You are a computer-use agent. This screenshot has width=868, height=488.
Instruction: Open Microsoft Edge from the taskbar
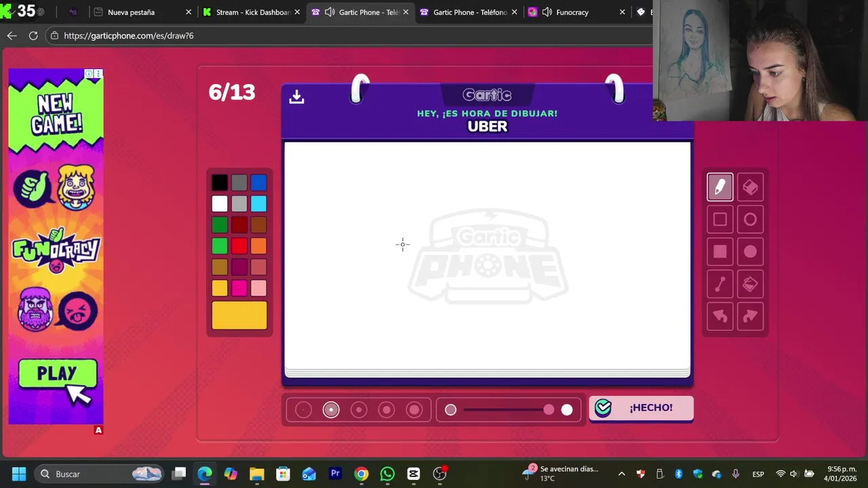tap(205, 474)
